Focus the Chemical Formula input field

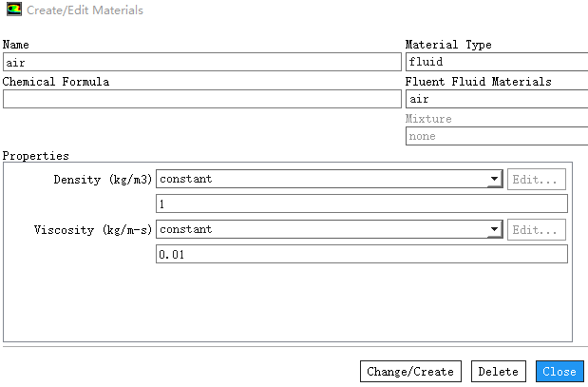[x=201, y=99]
